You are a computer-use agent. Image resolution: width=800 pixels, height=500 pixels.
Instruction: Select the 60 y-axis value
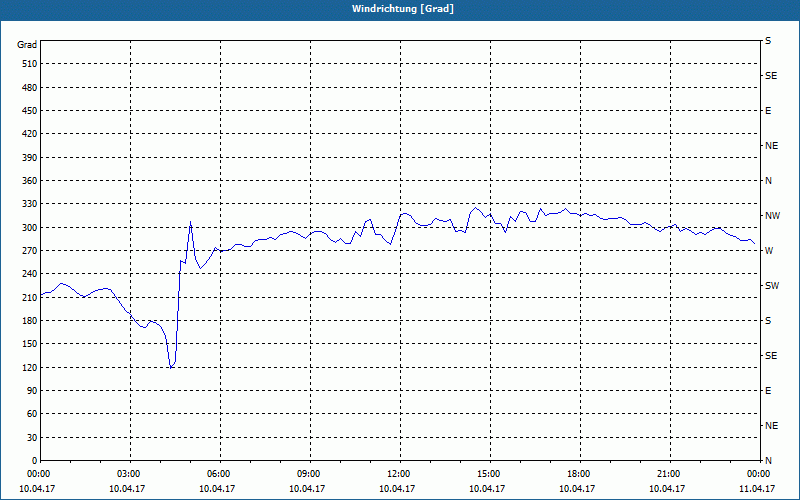[32, 414]
